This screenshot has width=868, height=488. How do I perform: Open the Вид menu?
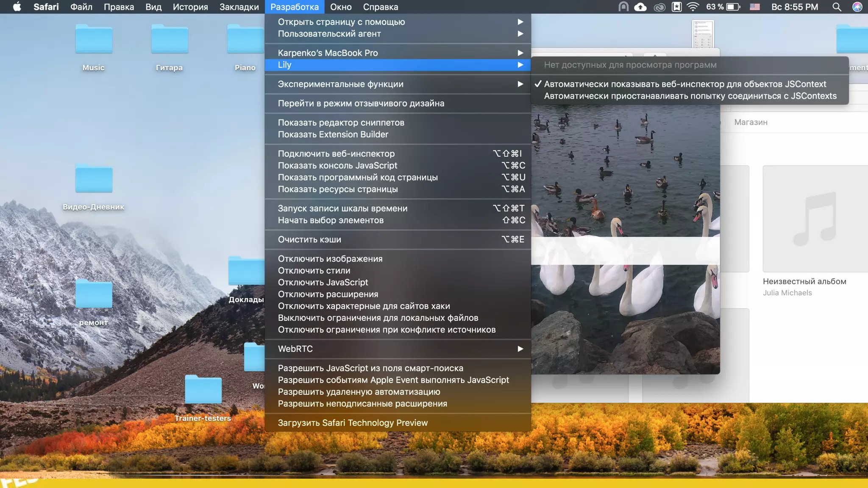153,7
